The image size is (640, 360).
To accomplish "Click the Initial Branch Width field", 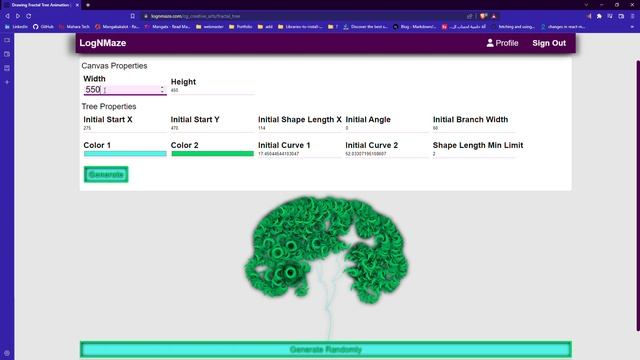I will 474,128.
